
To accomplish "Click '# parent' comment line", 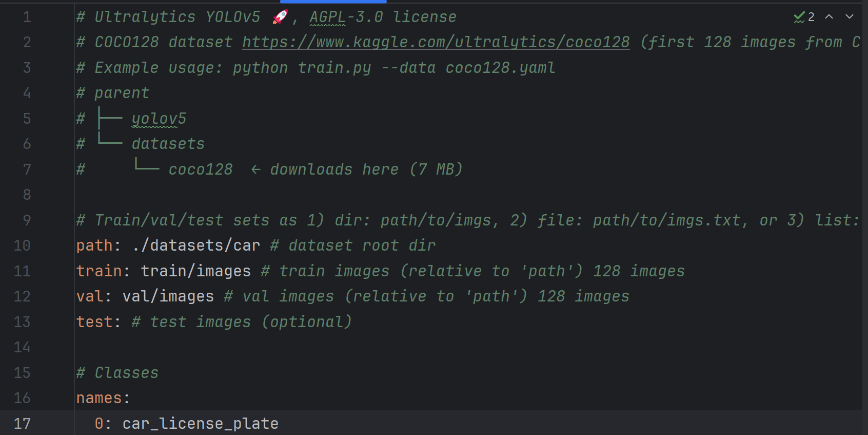I will tap(113, 93).
